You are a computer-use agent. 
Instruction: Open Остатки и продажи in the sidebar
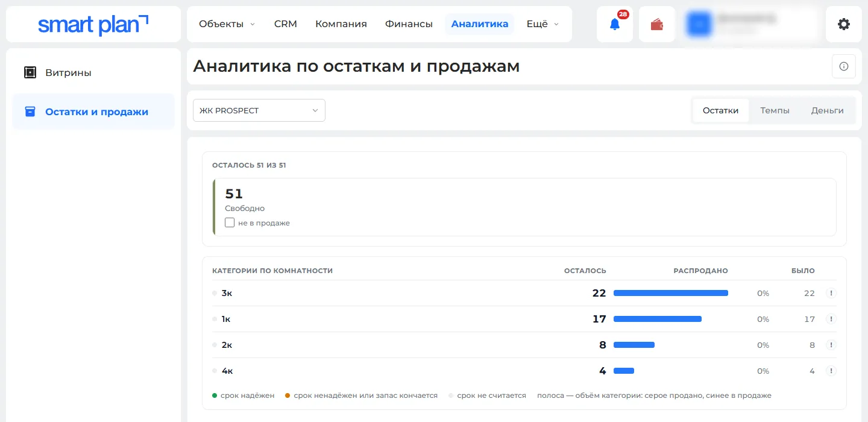93,112
